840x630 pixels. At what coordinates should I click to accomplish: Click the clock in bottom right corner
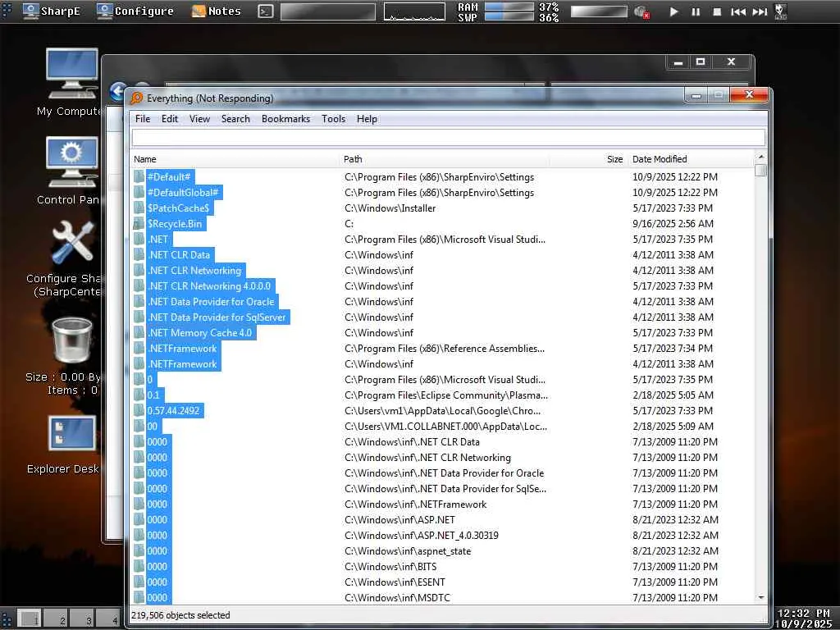click(x=804, y=619)
